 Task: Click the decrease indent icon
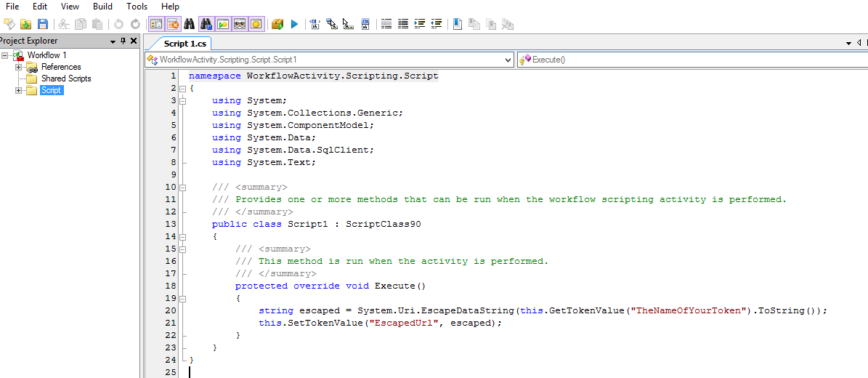pyautogui.click(x=437, y=24)
